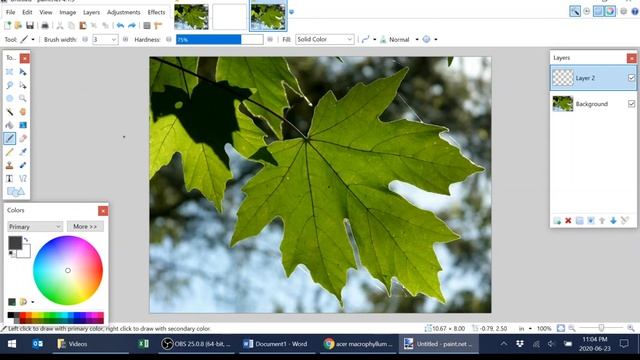Select the Shapes tool
Image resolution: width=640 pixels, height=360 pixels.
[x=16, y=191]
